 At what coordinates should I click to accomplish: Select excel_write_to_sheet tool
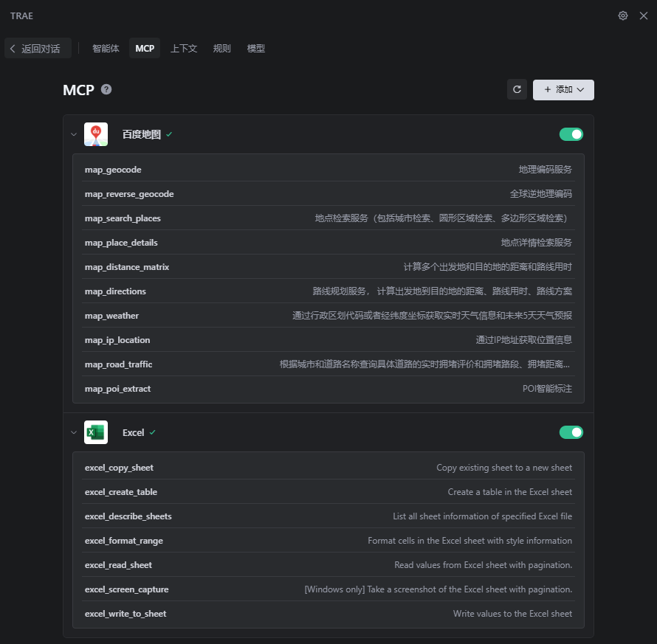328,613
